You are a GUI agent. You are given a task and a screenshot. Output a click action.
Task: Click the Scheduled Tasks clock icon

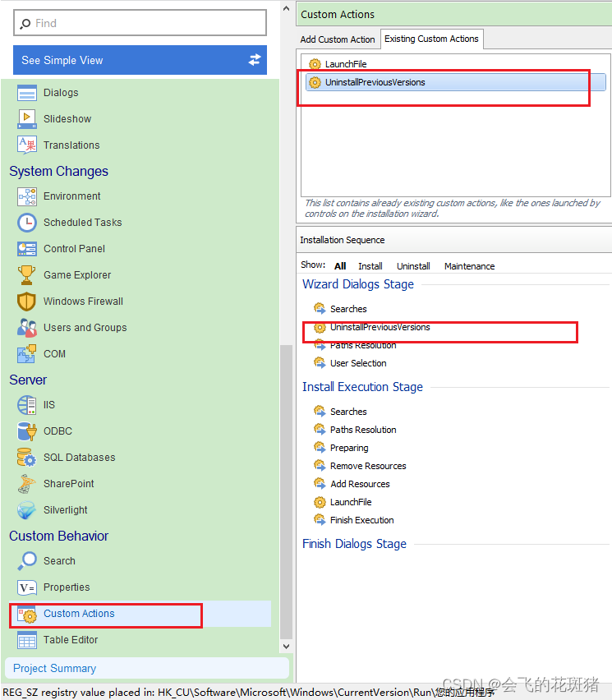pos(27,223)
